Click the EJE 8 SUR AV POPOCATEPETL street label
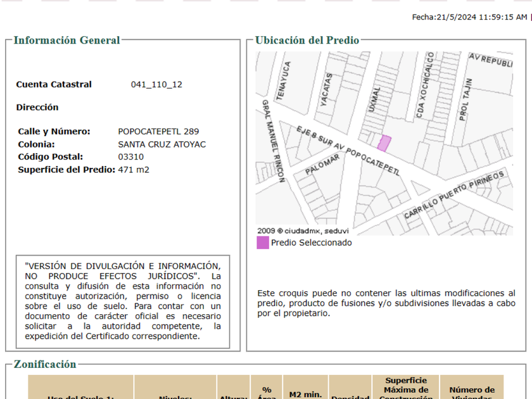The width and height of the screenshot is (532, 399). (x=348, y=151)
